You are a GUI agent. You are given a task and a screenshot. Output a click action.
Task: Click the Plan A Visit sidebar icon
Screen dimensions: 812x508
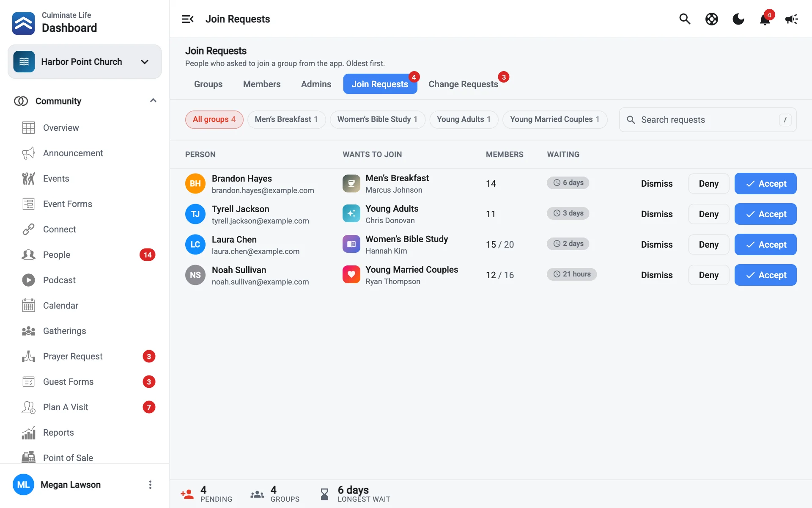pyautogui.click(x=28, y=407)
